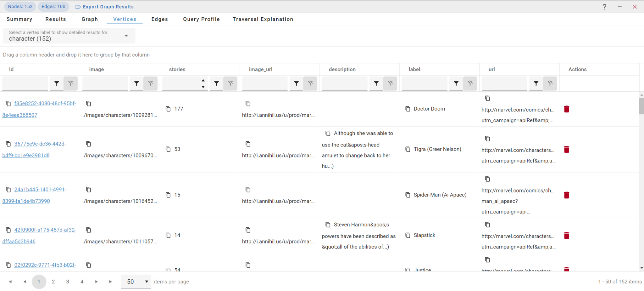The height and width of the screenshot is (291, 644).
Task: Clear the stories column filter
Action: click(x=230, y=83)
